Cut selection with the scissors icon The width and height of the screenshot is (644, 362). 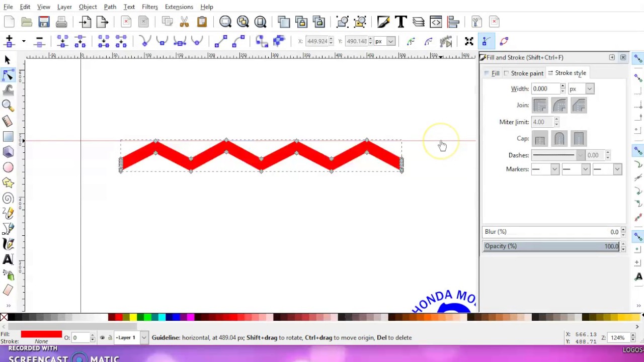[184, 22]
